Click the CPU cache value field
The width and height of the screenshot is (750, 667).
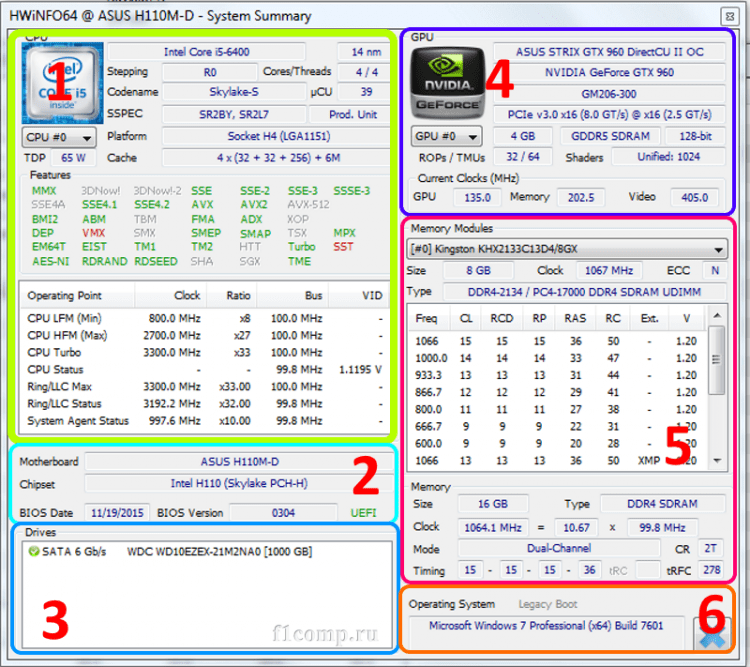point(278,158)
